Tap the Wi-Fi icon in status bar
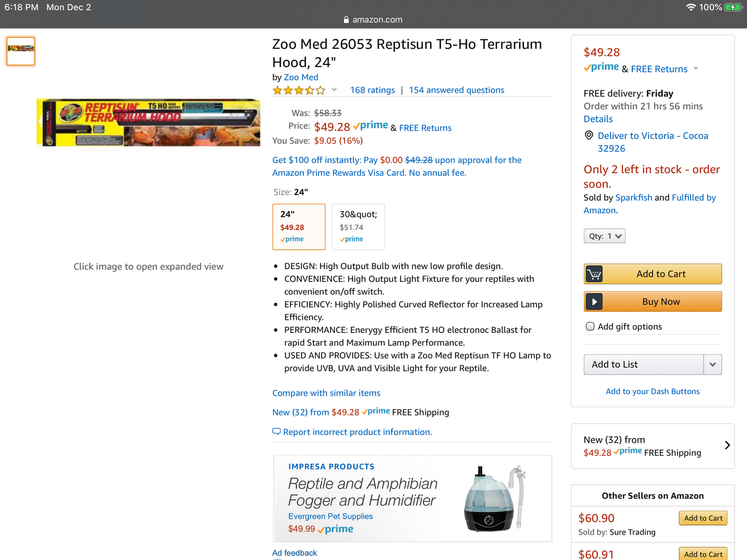 691,7
